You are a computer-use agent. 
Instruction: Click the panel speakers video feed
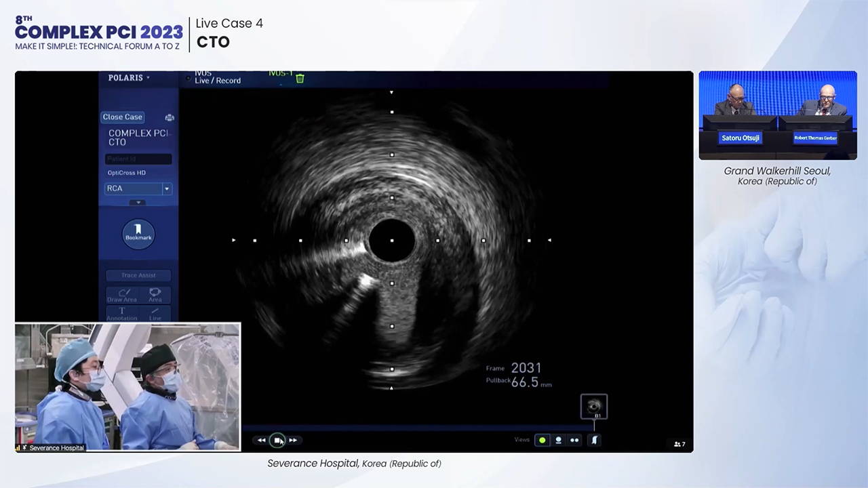coord(778,115)
